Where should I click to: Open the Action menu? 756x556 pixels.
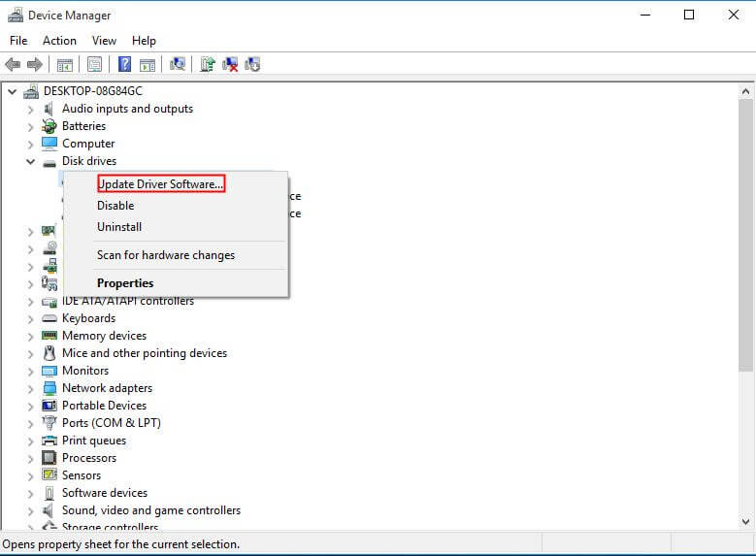[59, 41]
